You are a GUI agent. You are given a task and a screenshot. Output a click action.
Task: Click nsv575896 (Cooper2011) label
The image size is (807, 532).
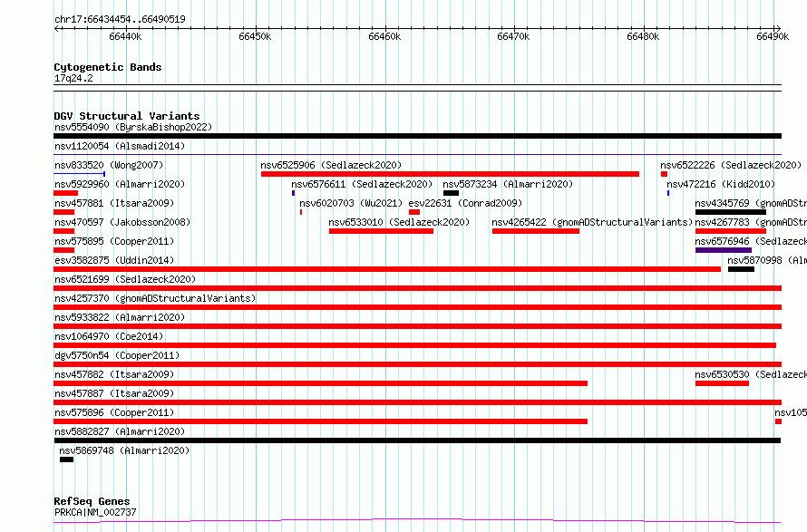click(x=114, y=412)
